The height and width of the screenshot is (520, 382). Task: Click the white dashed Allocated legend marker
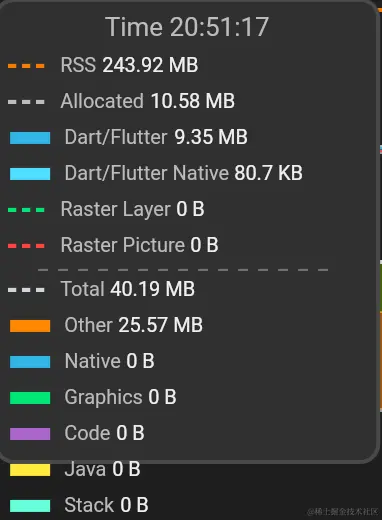26,102
